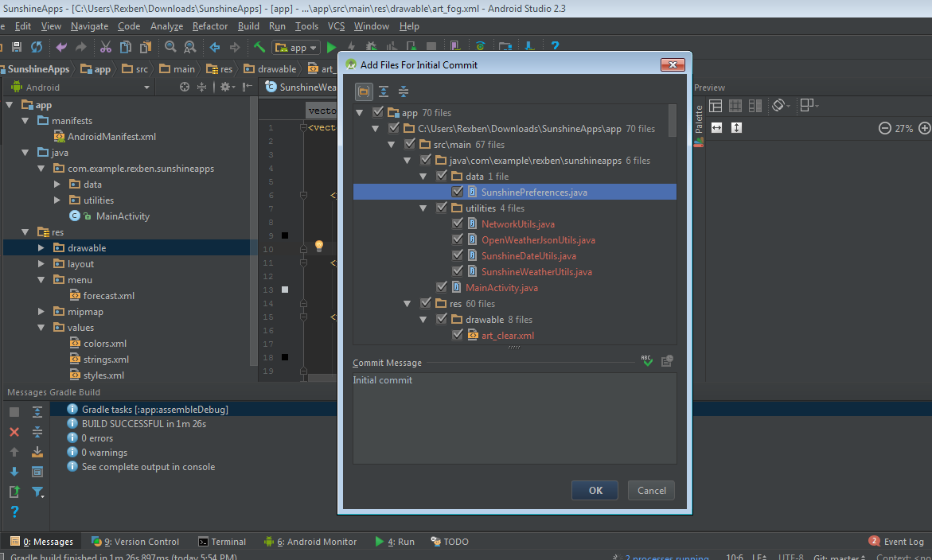This screenshot has height=560, width=932.
Task: Uncheck SunshinePreferences.java in the commit list
Action: tap(456, 192)
